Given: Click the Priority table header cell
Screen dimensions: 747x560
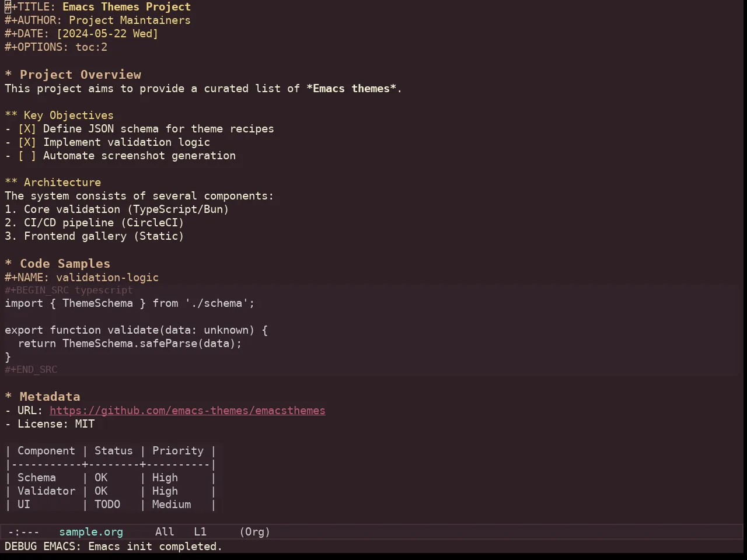Looking at the screenshot, I should click(x=178, y=451).
